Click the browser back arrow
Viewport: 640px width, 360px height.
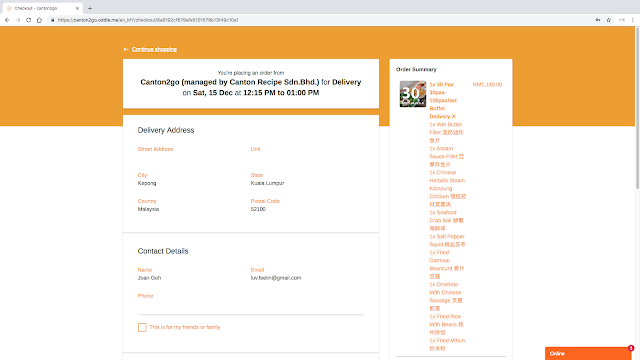pos(7,20)
